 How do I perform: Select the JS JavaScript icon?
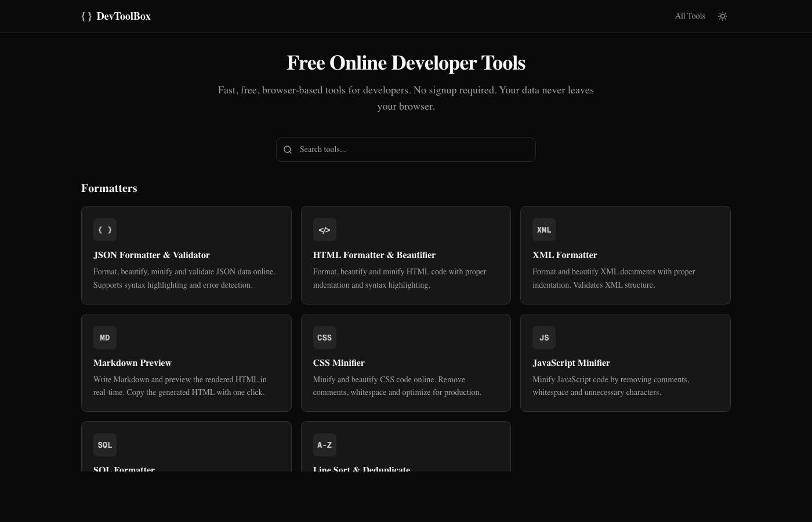(544, 338)
